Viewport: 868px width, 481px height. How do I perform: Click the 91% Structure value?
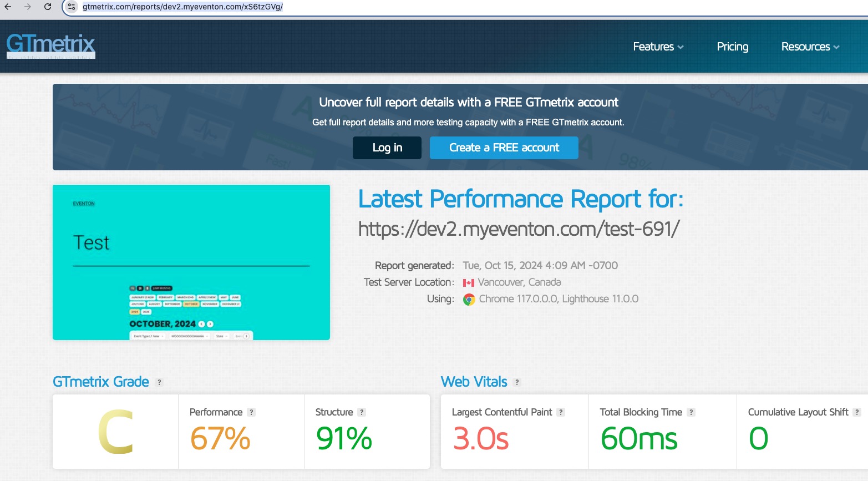[344, 438]
